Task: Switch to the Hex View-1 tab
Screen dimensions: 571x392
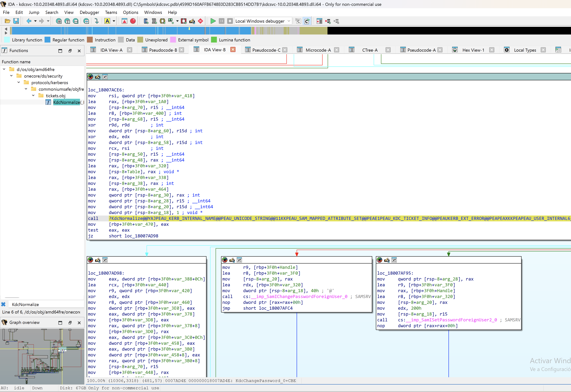Action: (473, 50)
